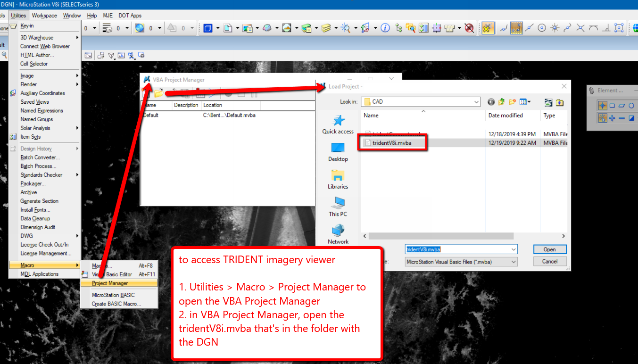Expand the active line style dropdown

(x=95, y=28)
